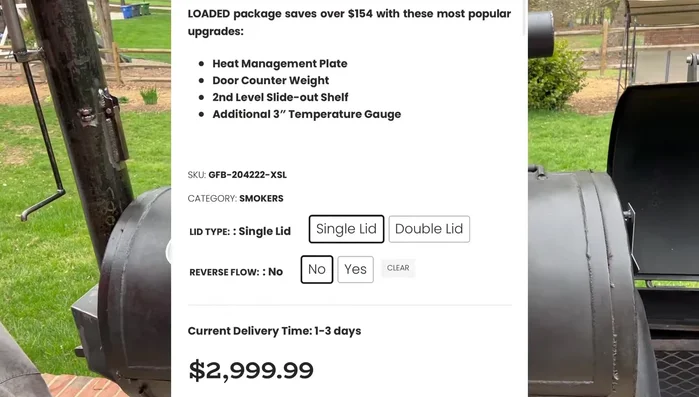Click the LOADED package savings heading
The height and width of the screenshot is (397, 699).
[349, 22]
